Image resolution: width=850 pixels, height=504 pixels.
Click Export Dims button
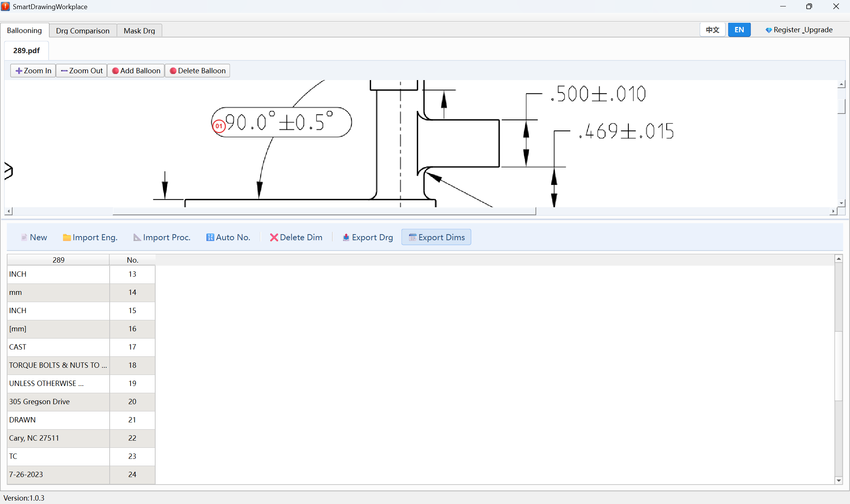(436, 237)
